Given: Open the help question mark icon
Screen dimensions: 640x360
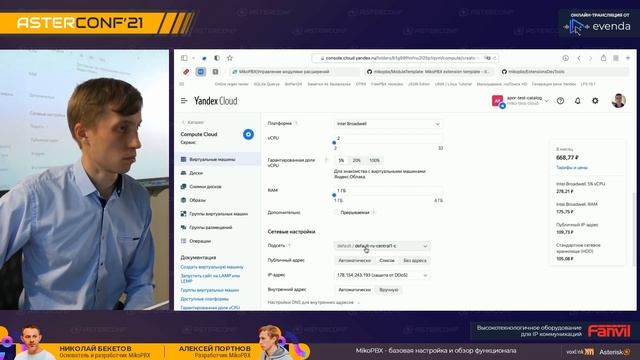Looking at the screenshot, I should (560, 101).
